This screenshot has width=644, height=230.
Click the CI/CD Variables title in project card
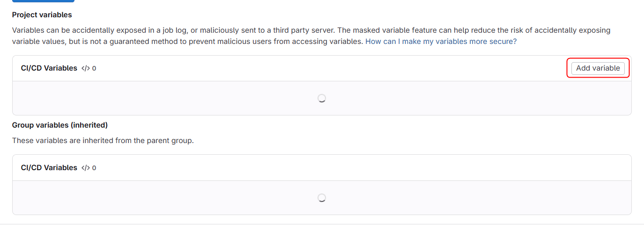tap(49, 68)
